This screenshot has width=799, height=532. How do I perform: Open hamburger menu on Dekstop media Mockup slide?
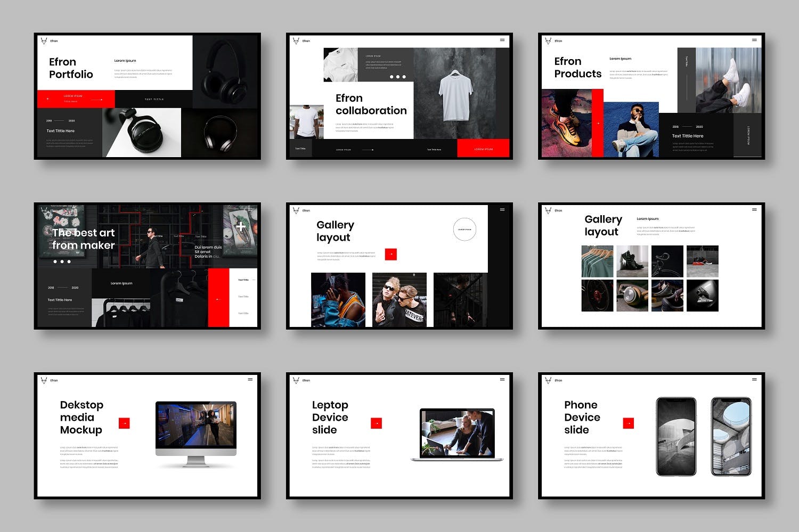click(x=250, y=380)
